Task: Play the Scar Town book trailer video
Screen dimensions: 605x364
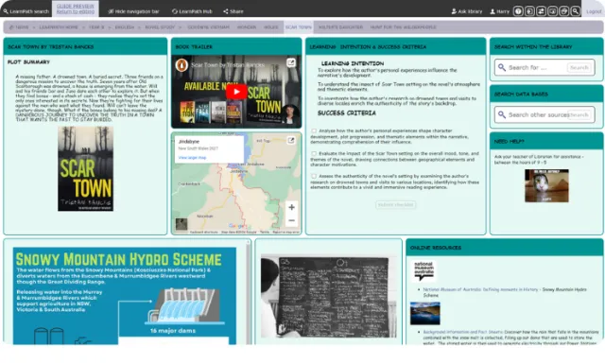Action: pyautogui.click(x=236, y=92)
